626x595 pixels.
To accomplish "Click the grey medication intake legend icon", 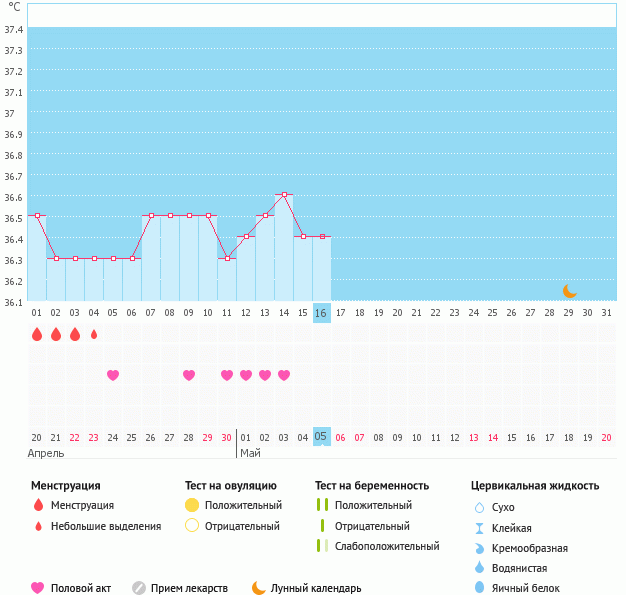I will [139, 588].
